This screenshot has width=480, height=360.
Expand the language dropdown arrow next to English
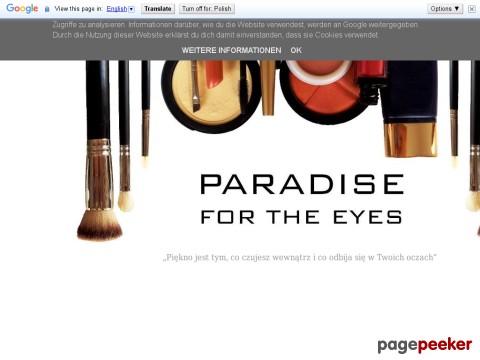click(x=131, y=9)
